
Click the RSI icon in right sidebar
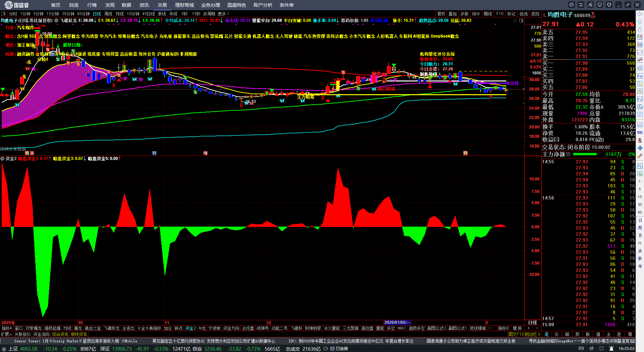(x=640, y=132)
